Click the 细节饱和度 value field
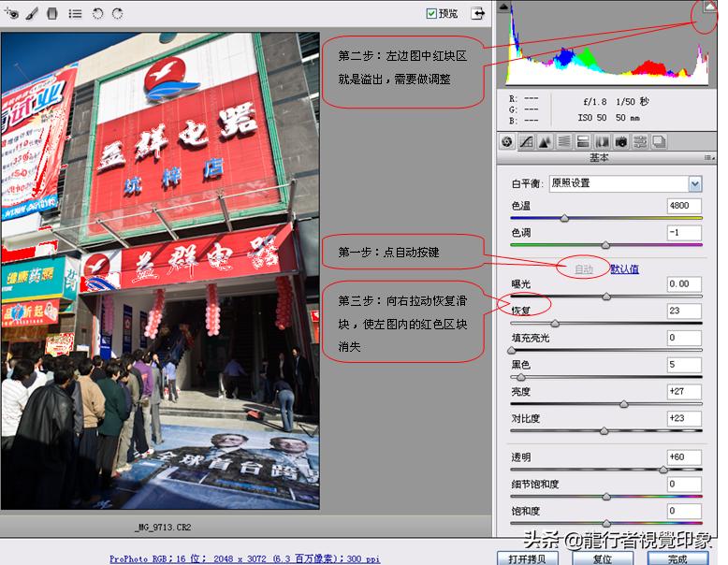This screenshot has width=728, height=565. tap(684, 485)
